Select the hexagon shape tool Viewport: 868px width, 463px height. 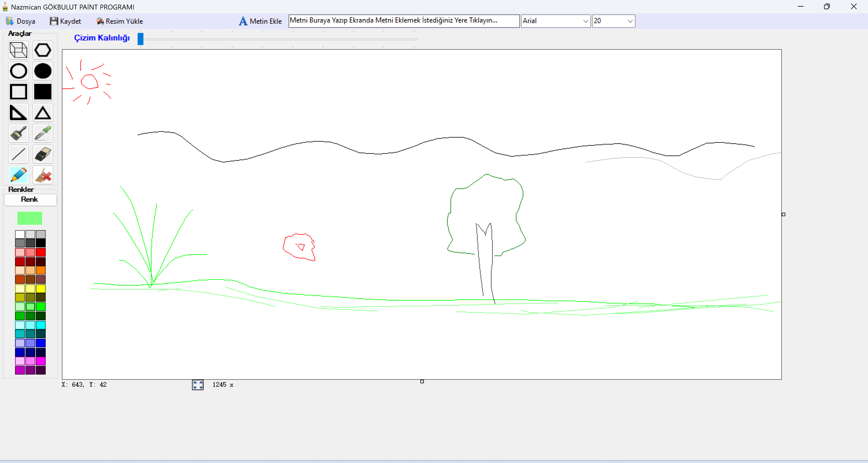(43, 50)
